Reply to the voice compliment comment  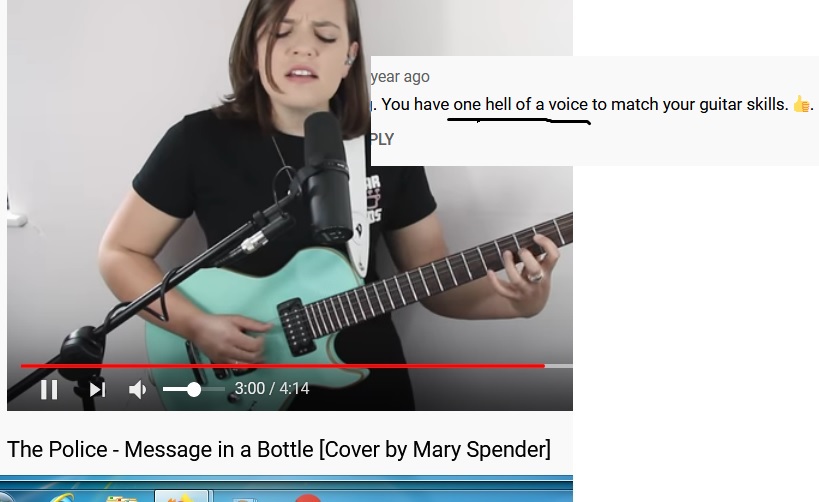pos(382,139)
